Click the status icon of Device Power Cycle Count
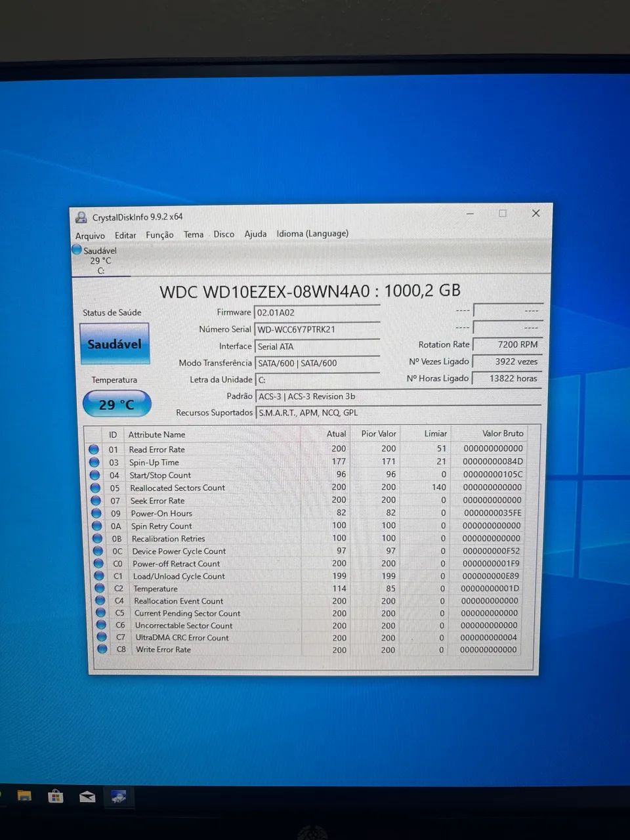 98,551
